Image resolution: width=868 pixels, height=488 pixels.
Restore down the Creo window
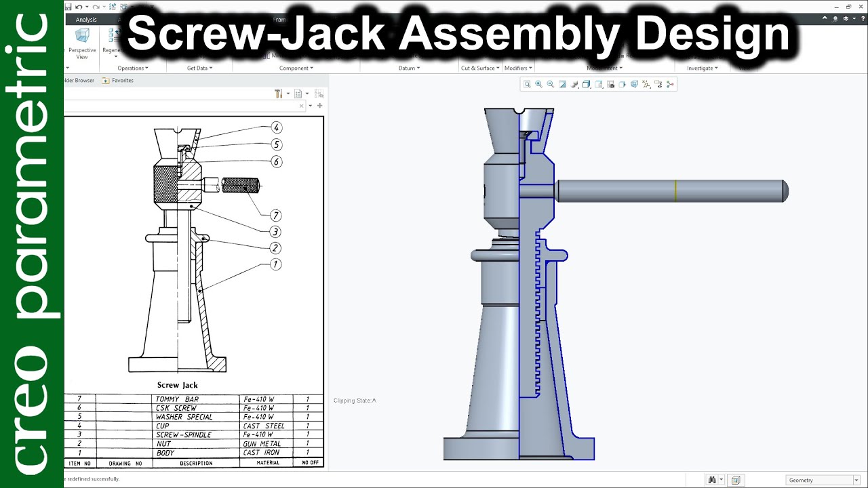848,7
